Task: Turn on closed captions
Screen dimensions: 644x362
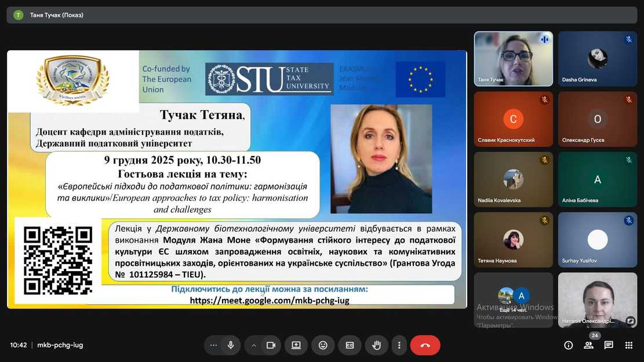Action: tap(350, 345)
